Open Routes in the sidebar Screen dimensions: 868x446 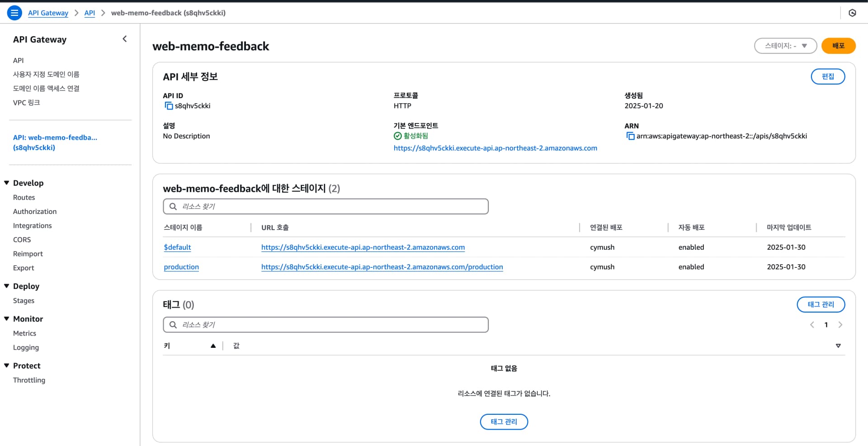24,198
